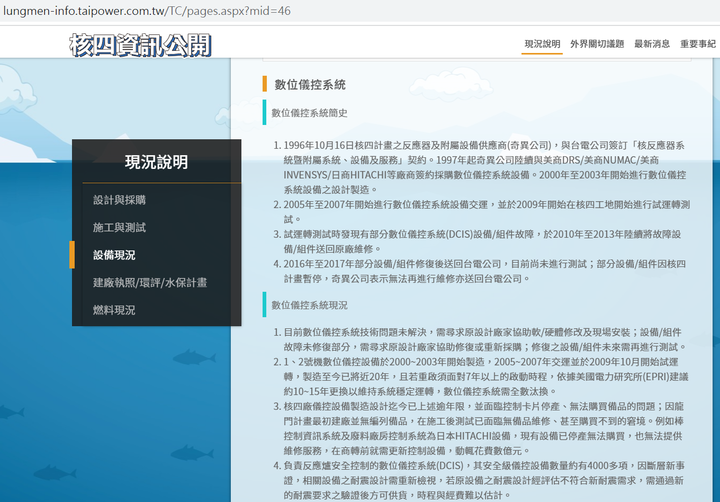Viewport: 720px width, 502px height.
Task: Open 建廠執照/環評/水保計畫 sidebar link
Action: 150,282
